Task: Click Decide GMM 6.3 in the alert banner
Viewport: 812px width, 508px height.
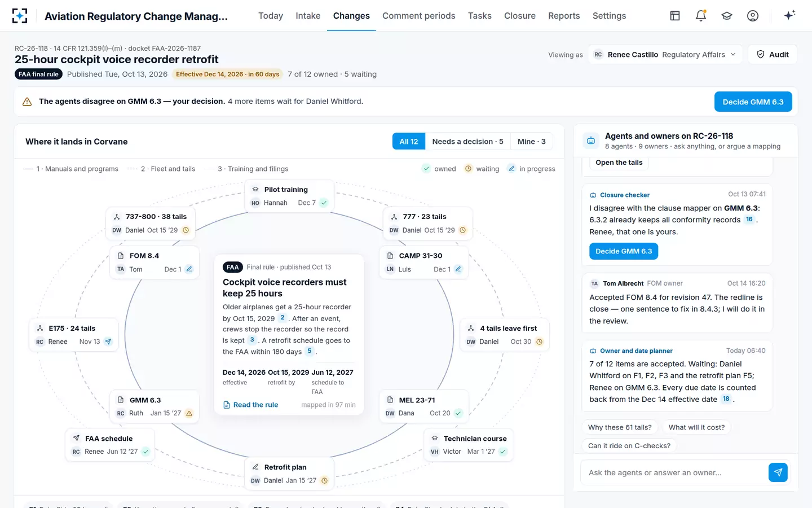Action: click(753, 102)
